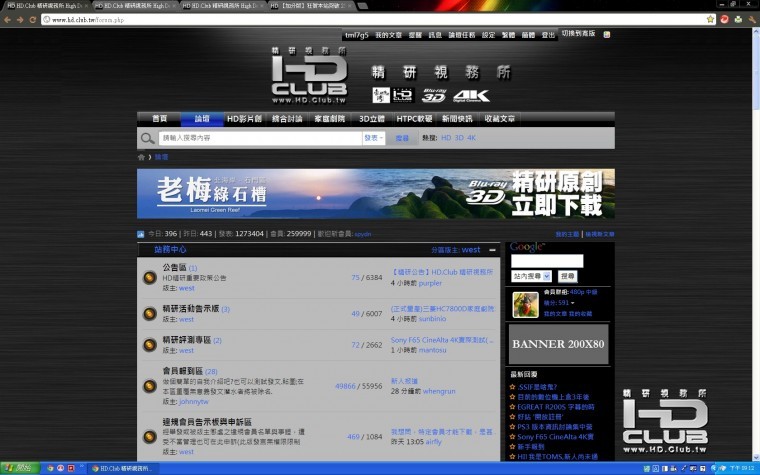
Task: Reload the page with the refresh icon
Action: click(32, 19)
